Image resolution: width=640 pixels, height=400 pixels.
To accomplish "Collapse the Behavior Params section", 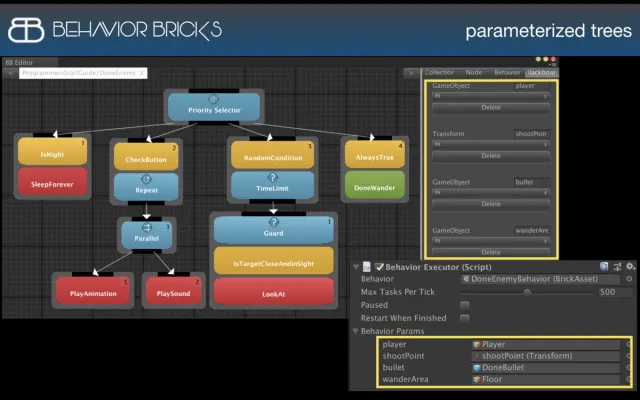I will point(356,331).
